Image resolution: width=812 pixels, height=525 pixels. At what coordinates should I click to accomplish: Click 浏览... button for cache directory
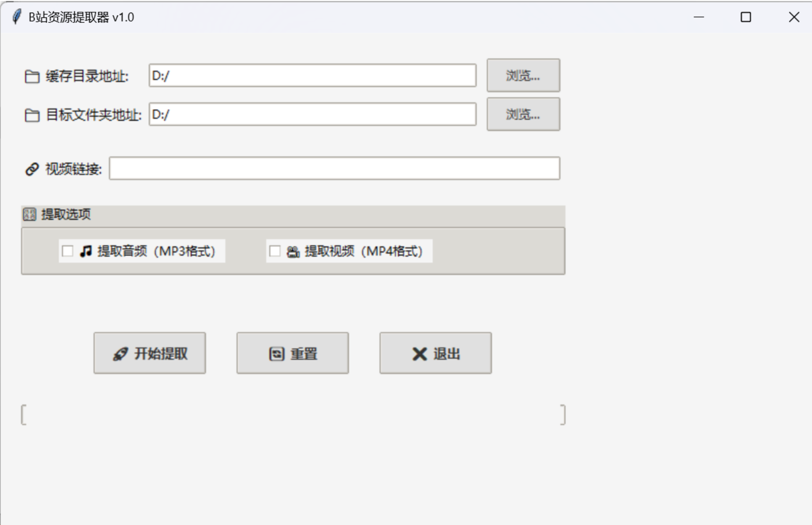click(523, 75)
